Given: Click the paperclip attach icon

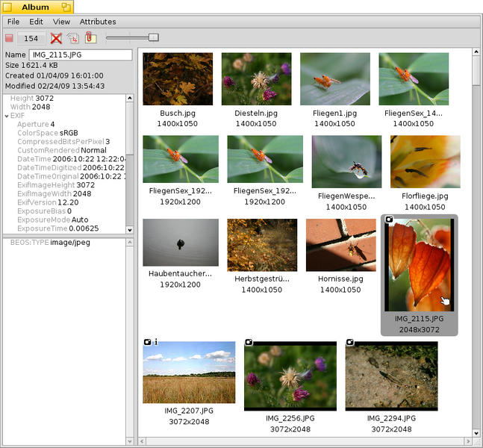Looking at the screenshot, I should click(90, 37).
